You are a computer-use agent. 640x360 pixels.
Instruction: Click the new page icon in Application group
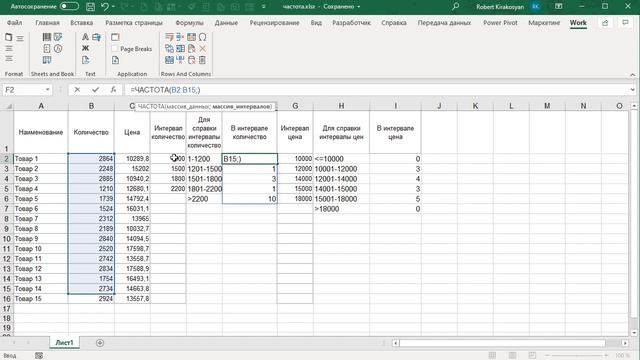(115, 60)
